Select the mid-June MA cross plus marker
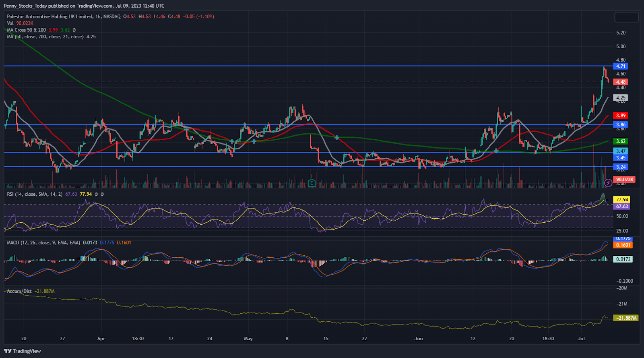The image size is (644, 358). click(496, 151)
